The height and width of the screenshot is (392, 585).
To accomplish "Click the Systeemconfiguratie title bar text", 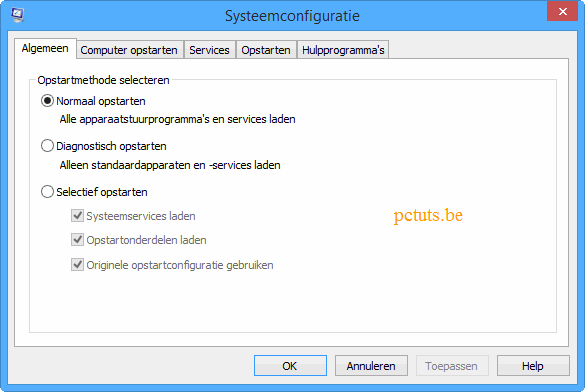I will coord(292,16).
